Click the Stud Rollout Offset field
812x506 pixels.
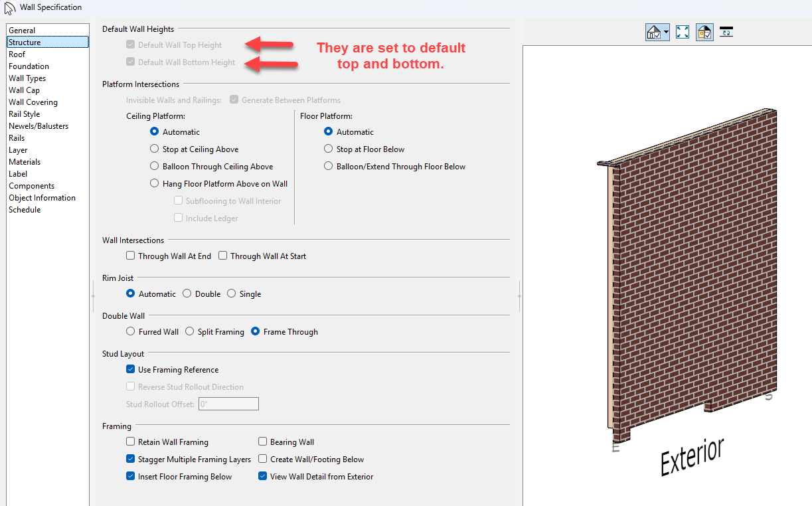(x=228, y=404)
